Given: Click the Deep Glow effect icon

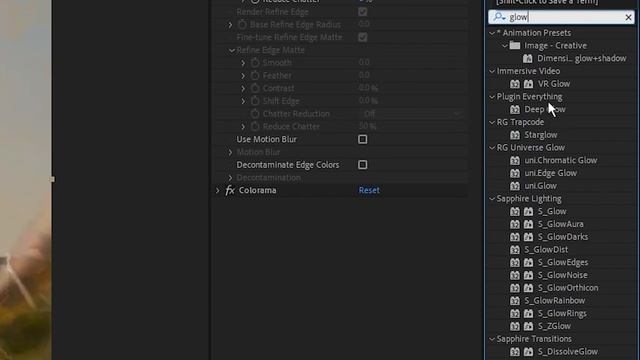Looking at the screenshot, I should [x=515, y=109].
